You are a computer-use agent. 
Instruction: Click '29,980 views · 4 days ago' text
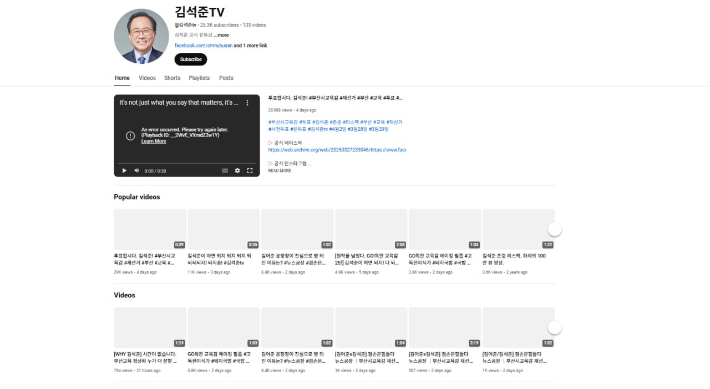[292, 110]
